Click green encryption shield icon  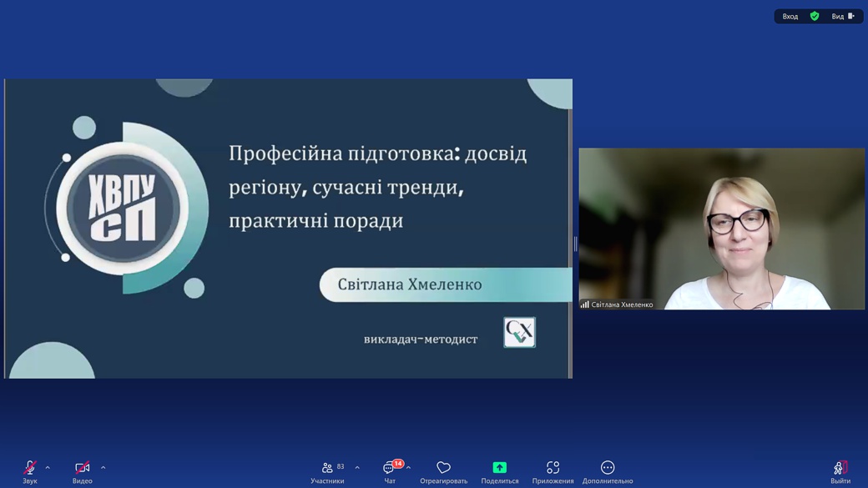click(815, 16)
